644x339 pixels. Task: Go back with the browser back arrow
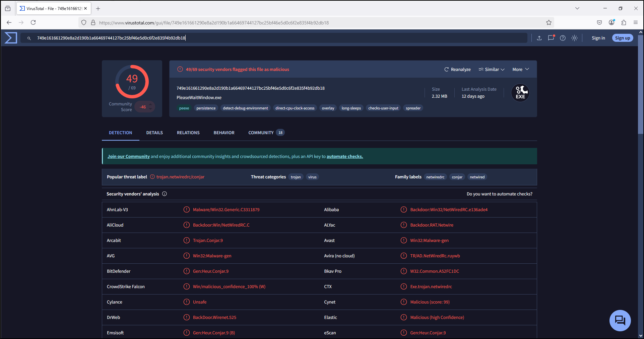(x=9, y=22)
